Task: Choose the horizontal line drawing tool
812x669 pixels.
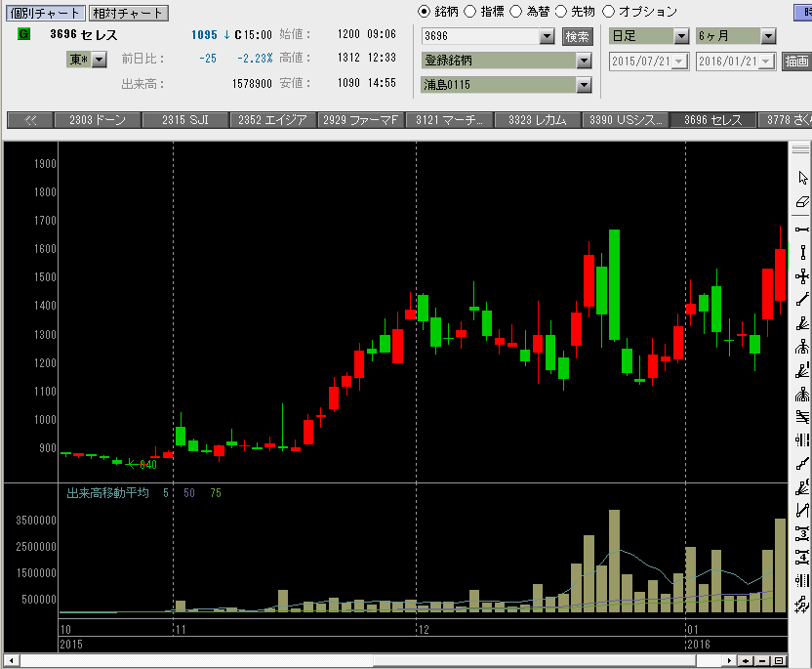Action: (802, 230)
